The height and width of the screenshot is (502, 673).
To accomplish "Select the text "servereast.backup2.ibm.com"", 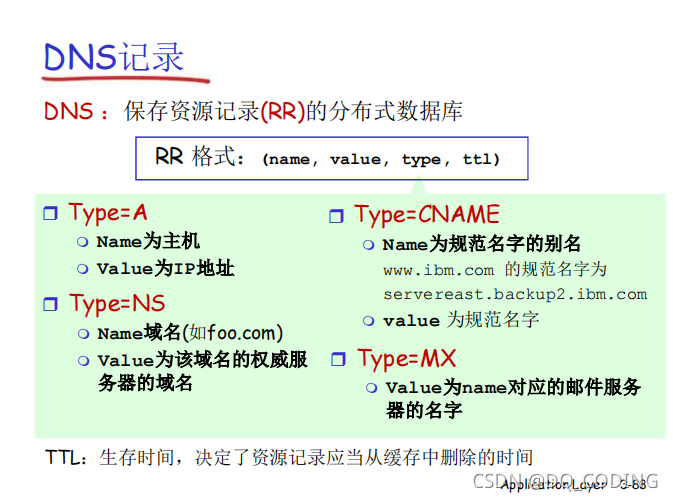I will click(x=515, y=295).
